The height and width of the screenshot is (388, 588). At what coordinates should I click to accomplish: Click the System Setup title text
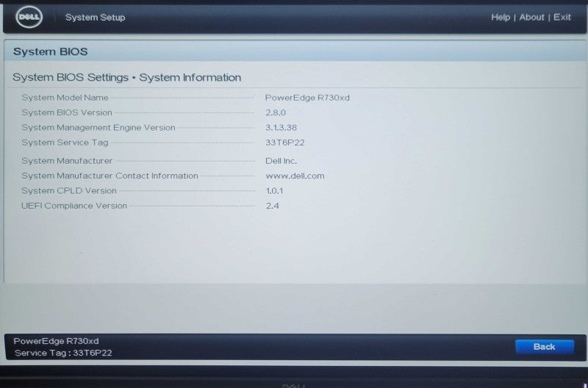[x=96, y=17]
